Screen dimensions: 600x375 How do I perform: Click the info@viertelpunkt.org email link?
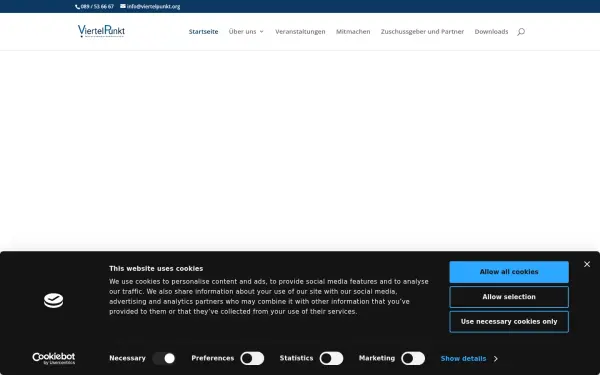click(153, 7)
